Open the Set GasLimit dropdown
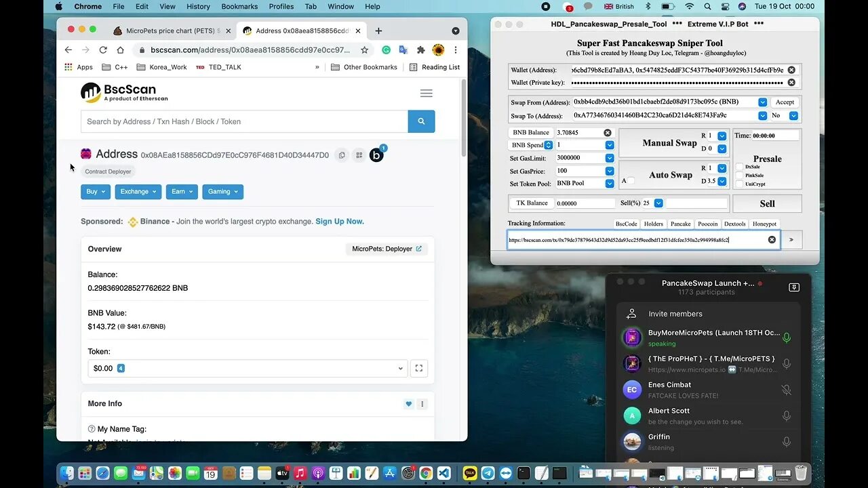This screenshot has width=868, height=488. click(x=609, y=158)
